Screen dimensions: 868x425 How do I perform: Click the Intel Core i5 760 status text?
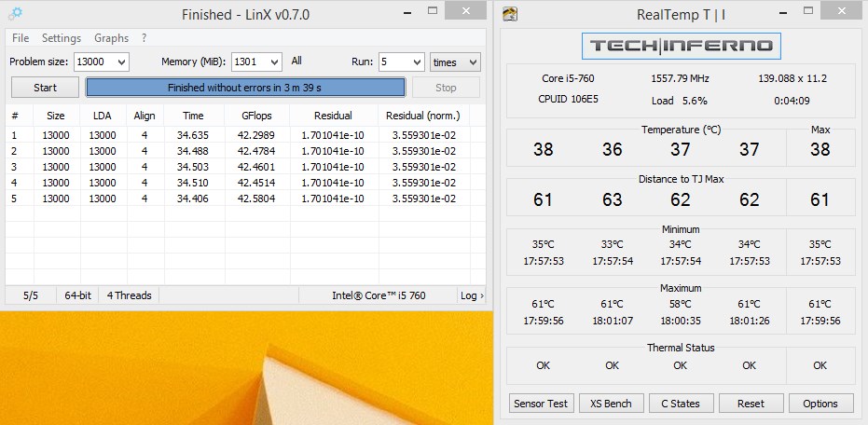379,295
